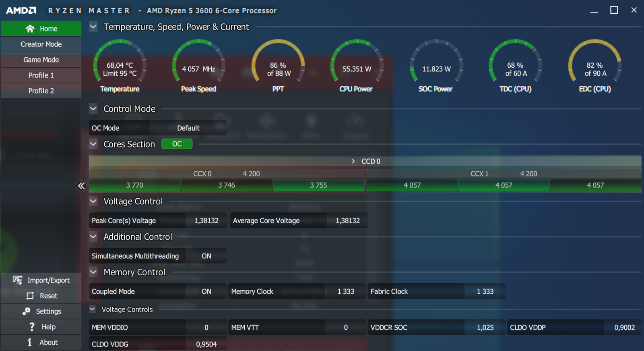Click the Help question mark icon
This screenshot has height=351, width=644.
click(x=32, y=327)
